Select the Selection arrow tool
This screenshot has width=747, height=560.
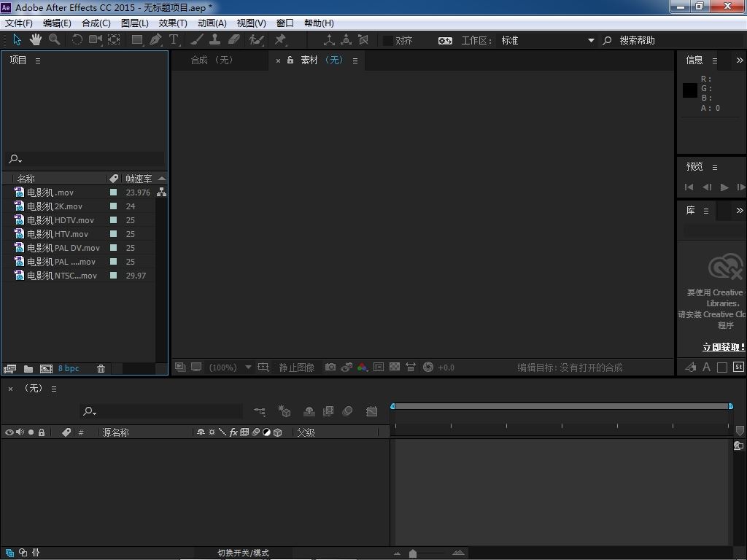click(x=18, y=40)
